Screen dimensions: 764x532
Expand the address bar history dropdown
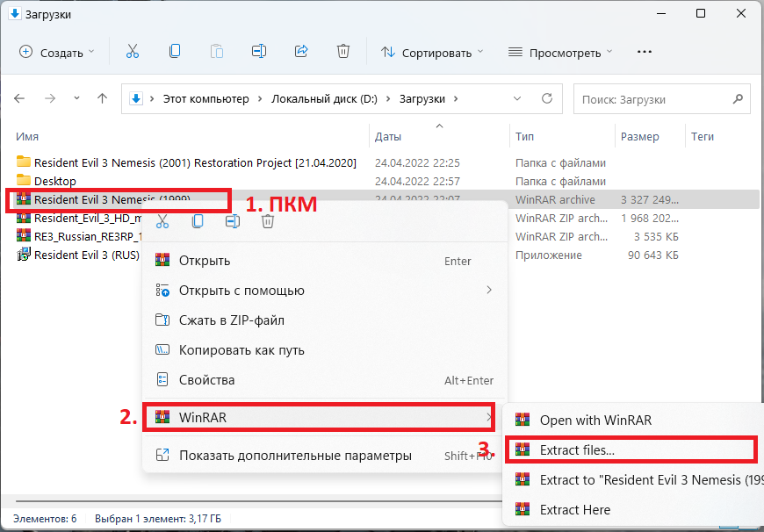[x=517, y=99]
